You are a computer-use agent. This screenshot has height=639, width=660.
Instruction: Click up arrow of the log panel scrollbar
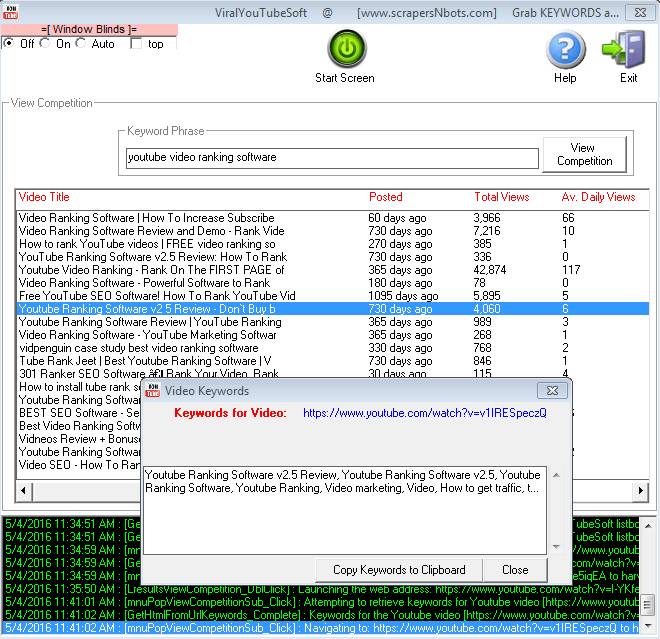[x=649, y=526]
